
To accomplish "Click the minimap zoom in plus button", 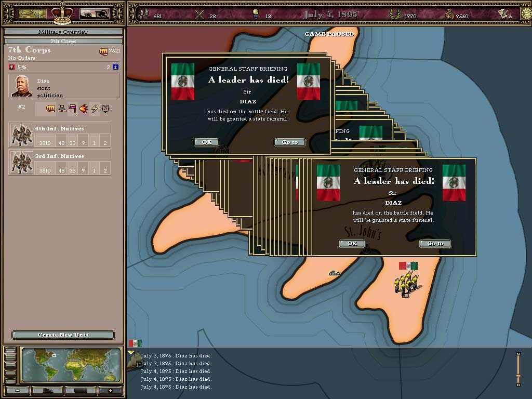I will click(110, 390).
